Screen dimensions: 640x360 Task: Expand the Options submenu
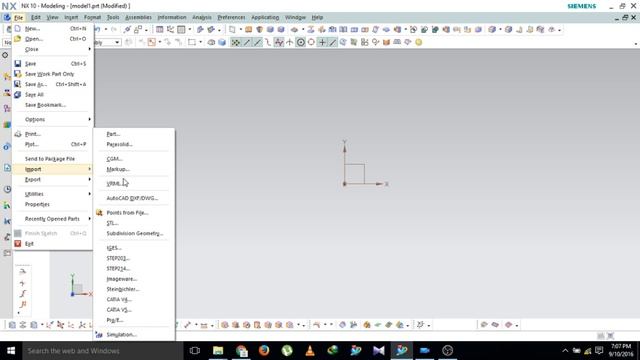[53, 120]
